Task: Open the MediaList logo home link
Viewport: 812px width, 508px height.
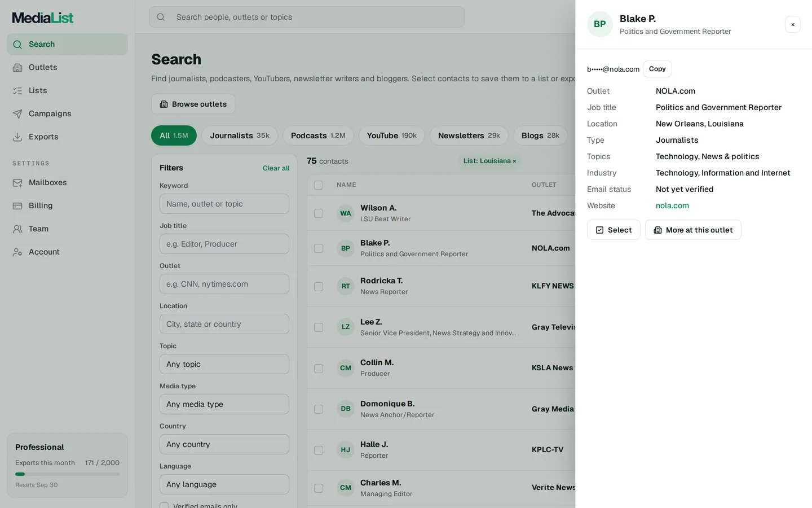Action: click(x=43, y=18)
